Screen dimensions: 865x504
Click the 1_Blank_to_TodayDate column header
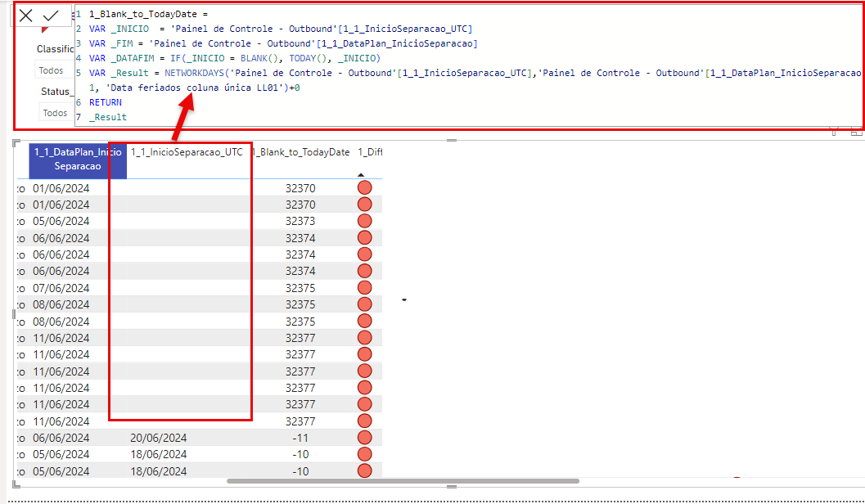coord(301,152)
